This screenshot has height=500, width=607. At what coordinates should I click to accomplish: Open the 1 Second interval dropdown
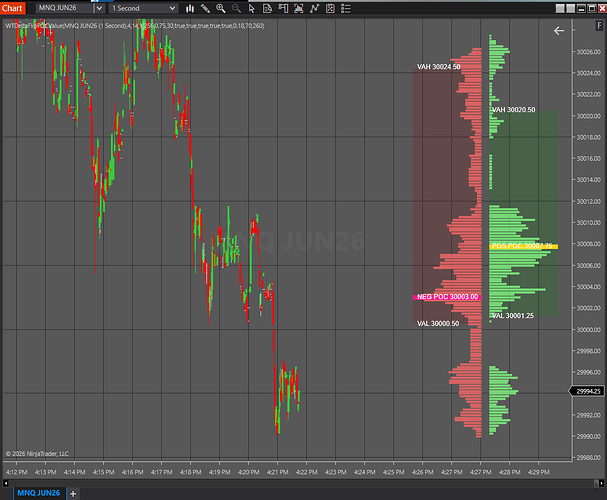pyautogui.click(x=143, y=8)
